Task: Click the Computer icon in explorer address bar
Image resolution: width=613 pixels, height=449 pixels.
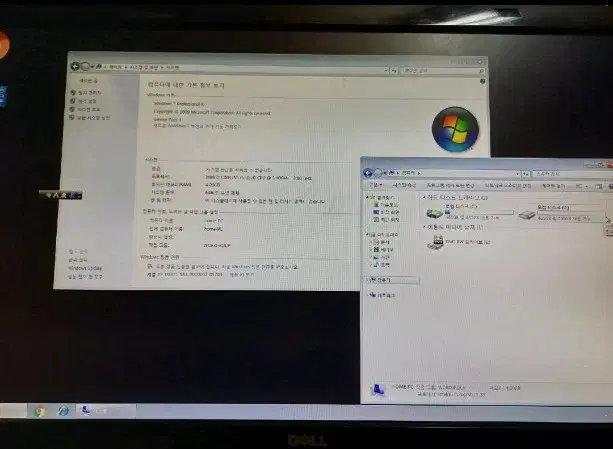Action: (392, 173)
